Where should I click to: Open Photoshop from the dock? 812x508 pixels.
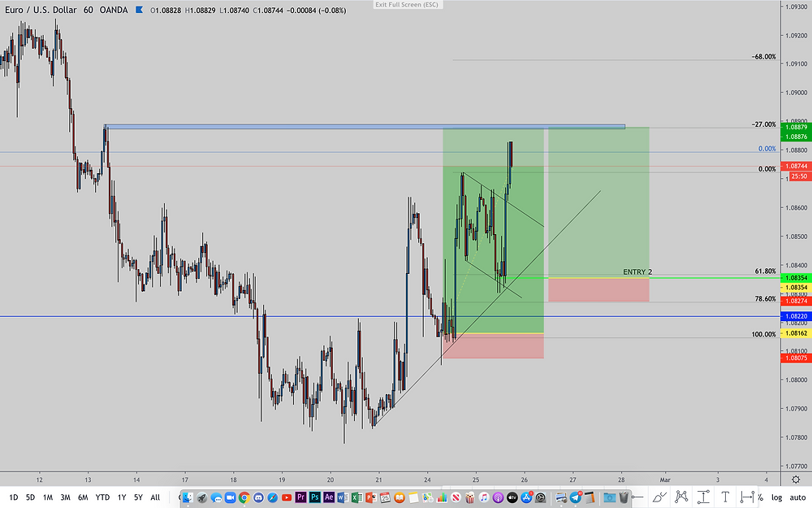314,497
